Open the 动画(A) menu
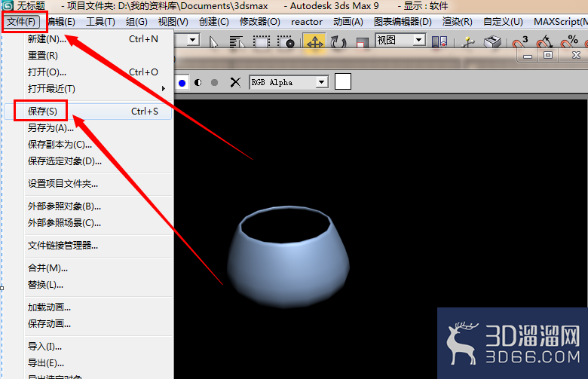588x379 pixels. coord(348,22)
